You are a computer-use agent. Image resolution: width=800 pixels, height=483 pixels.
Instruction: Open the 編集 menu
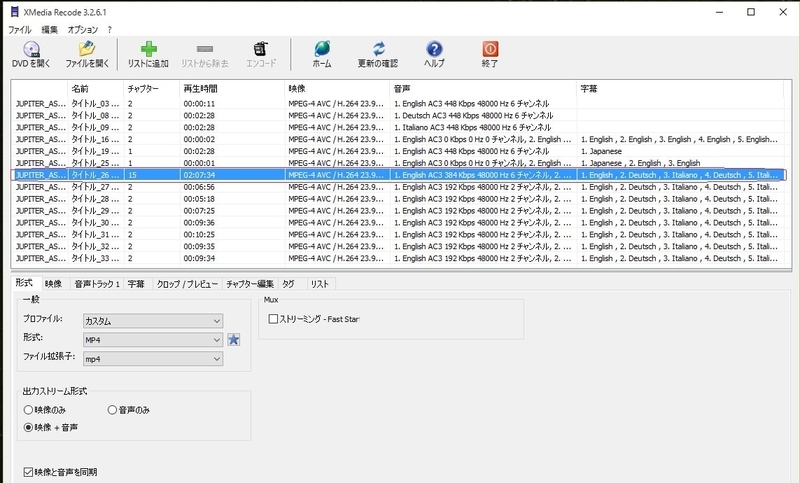point(49,30)
